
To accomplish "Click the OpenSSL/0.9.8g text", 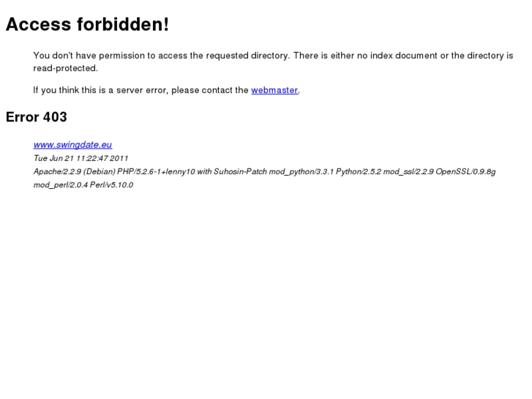I will (x=465, y=171).
